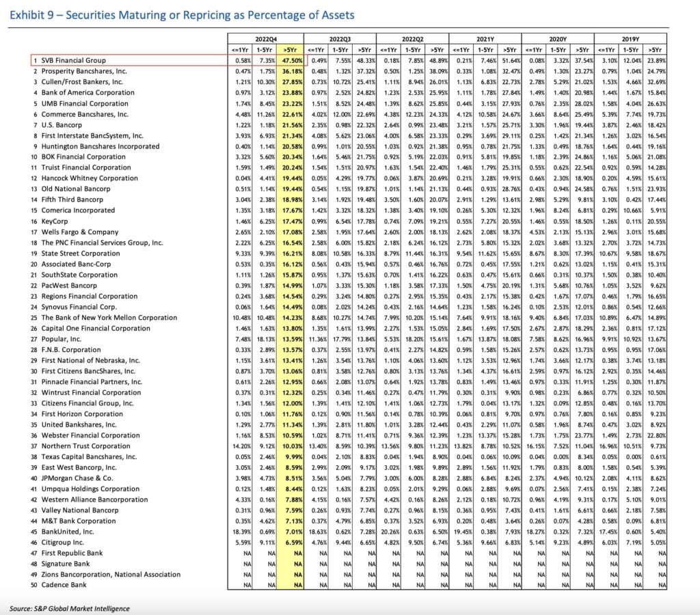Select the 27.85% cell for Cullen/Frost
The width and height of the screenshot is (700, 615).
coord(292,82)
